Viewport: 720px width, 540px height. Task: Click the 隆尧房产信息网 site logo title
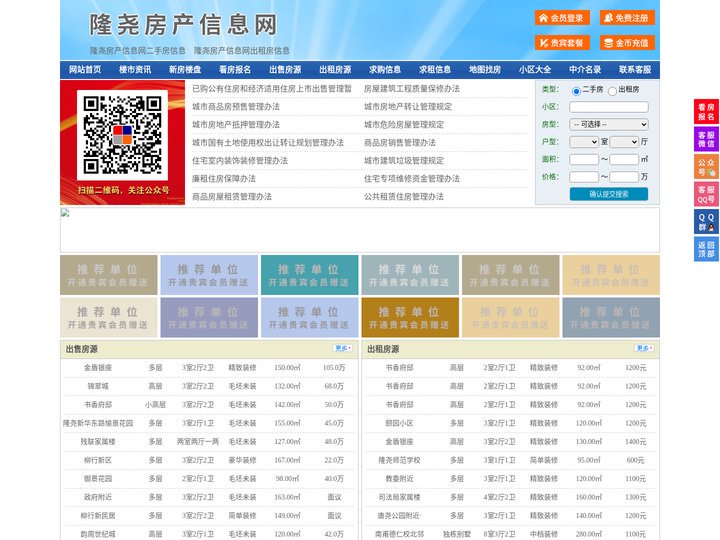point(183,24)
